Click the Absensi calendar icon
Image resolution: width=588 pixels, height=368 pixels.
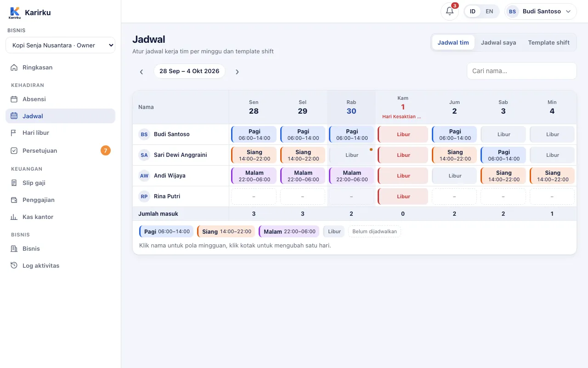[x=14, y=99]
